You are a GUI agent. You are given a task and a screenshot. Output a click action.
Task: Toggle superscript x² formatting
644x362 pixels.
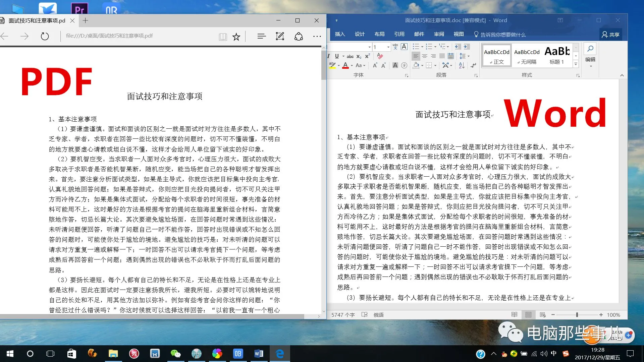[x=368, y=56]
